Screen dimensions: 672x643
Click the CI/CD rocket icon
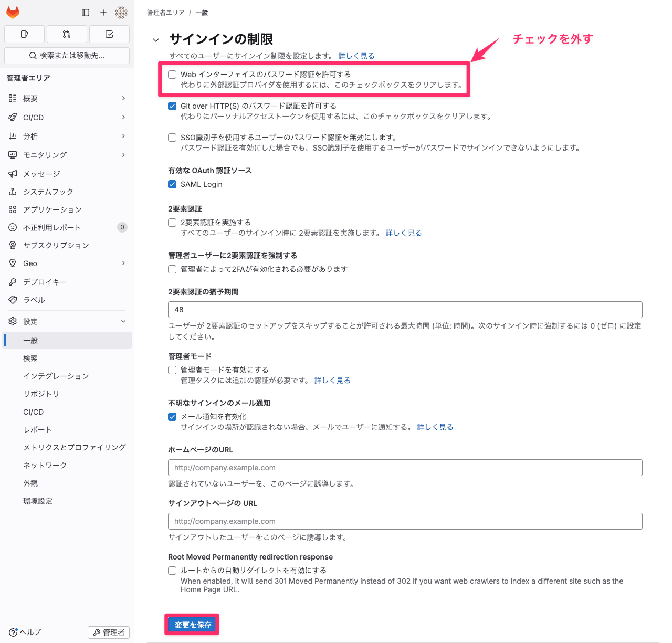click(x=13, y=117)
